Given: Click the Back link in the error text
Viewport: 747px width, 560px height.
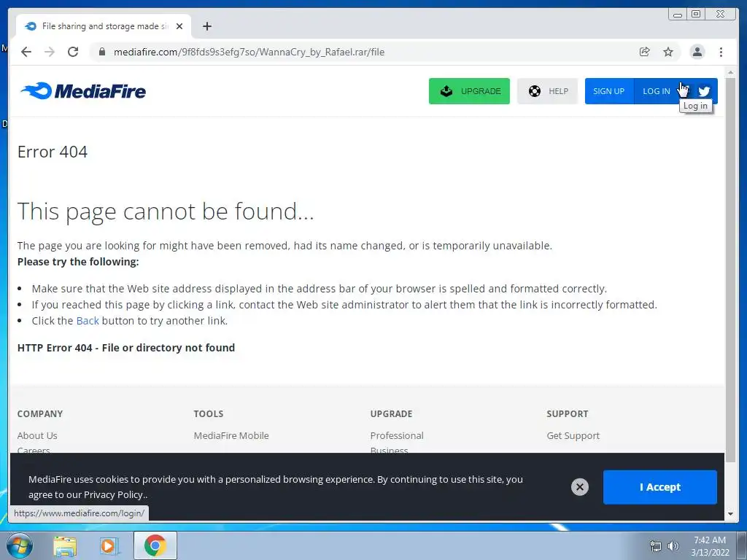Looking at the screenshot, I should point(88,321).
